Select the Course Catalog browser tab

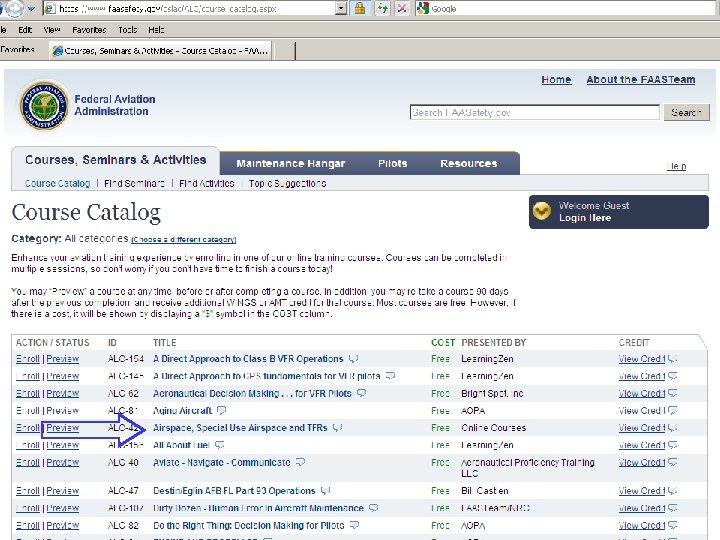click(x=161, y=51)
